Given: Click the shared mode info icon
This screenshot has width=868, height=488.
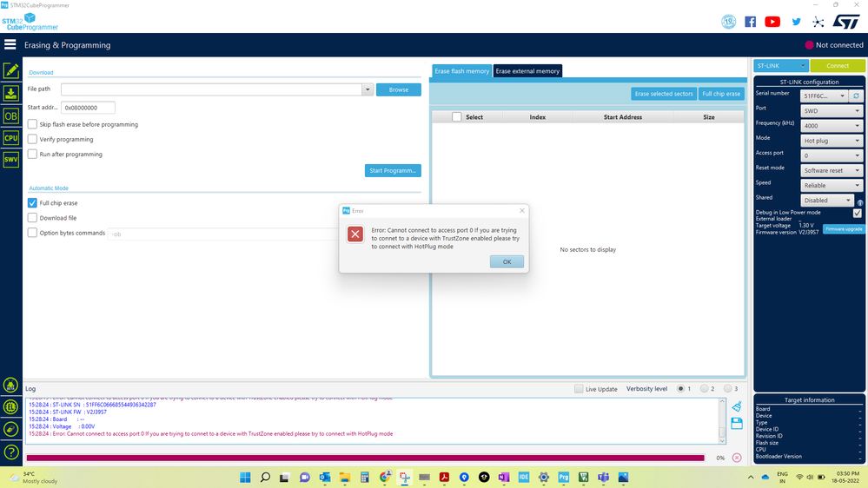Looking at the screenshot, I should [x=860, y=202].
